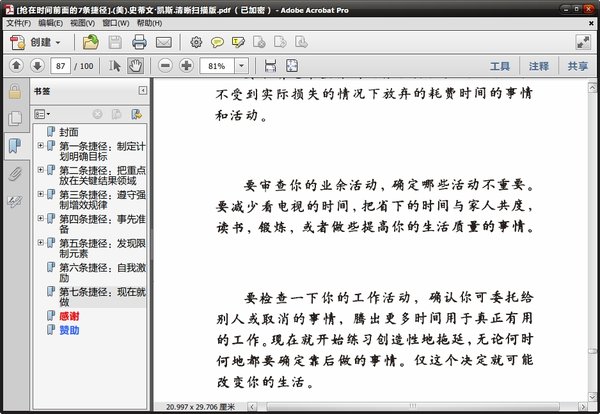Open the 注释 pane
Viewport: 600px width, 414px height.
click(x=539, y=65)
